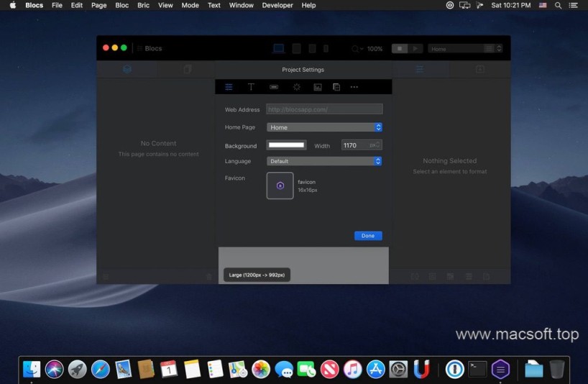588x384 pixels.
Task: Click the Done button
Action: click(x=368, y=236)
